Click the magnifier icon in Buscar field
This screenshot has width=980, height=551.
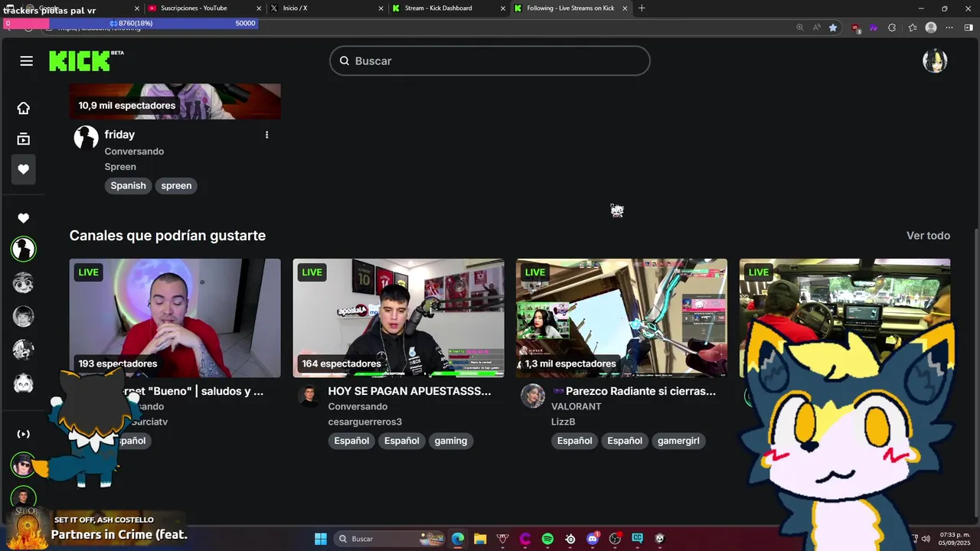point(345,61)
